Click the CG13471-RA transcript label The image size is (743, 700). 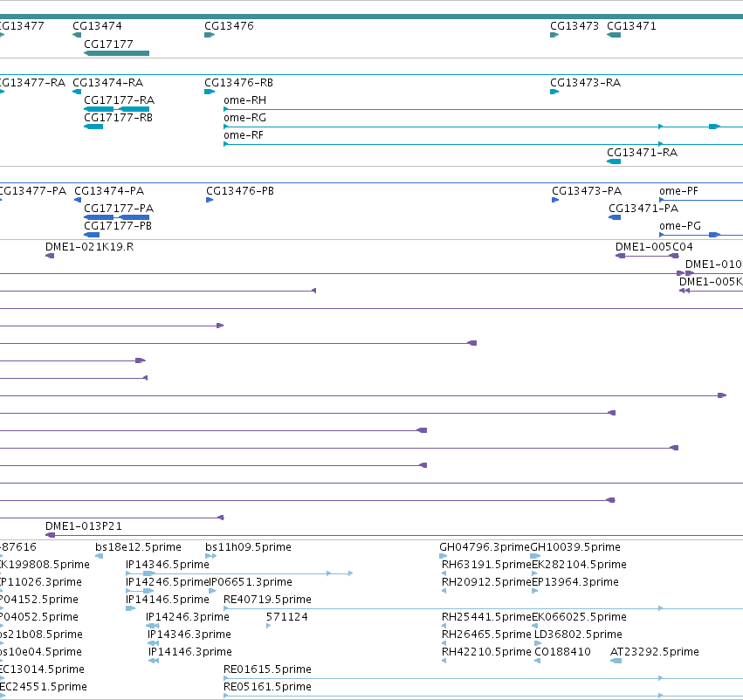pyautogui.click(x=643, y=153)
